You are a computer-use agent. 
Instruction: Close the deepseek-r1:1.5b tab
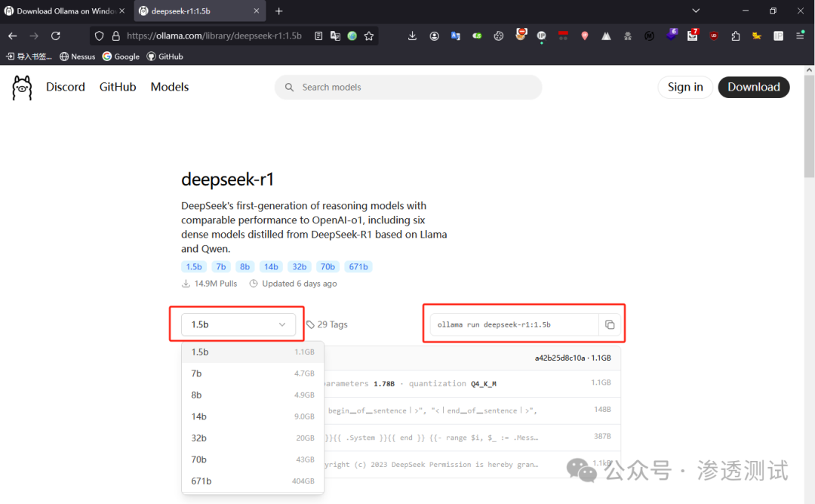point(257,11)
